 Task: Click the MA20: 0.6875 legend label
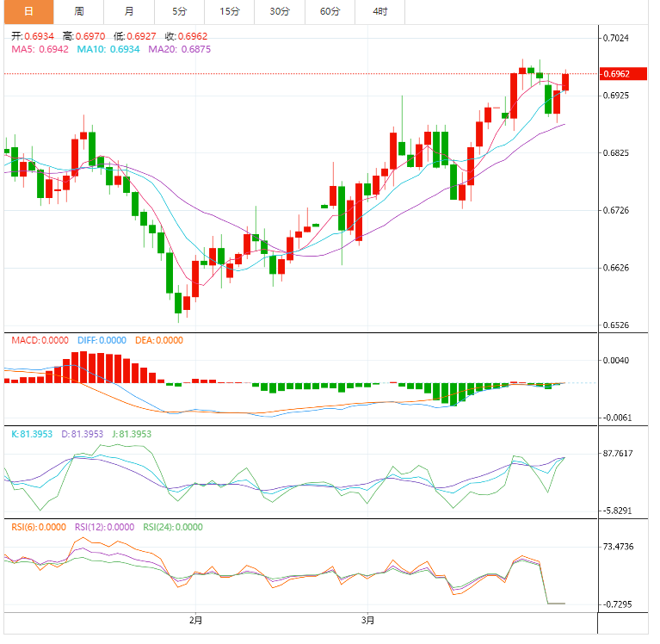click(179, 50)
